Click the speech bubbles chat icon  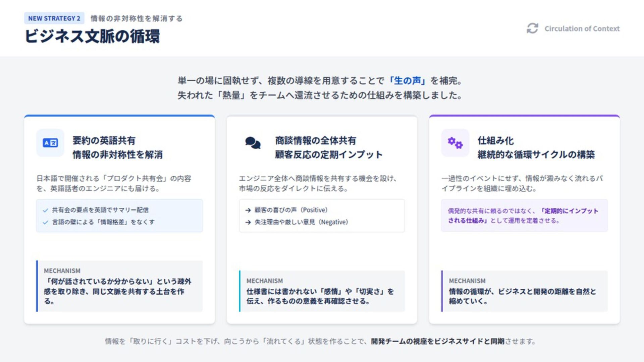(253, 143)
